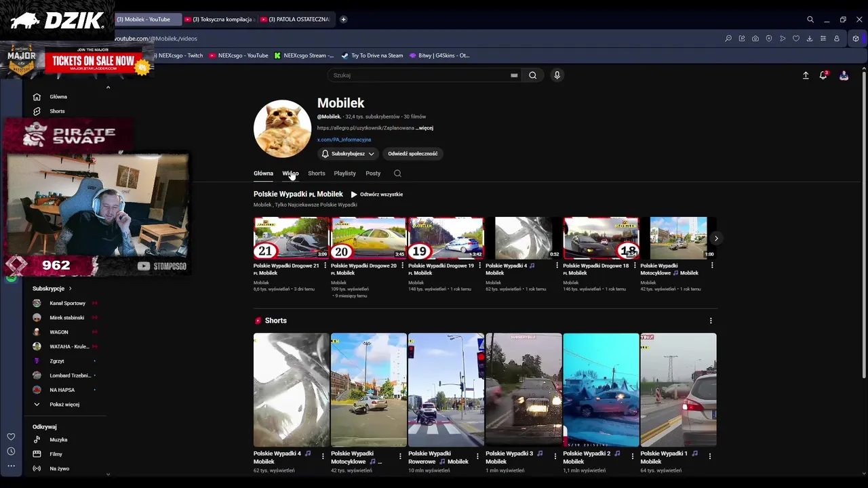Click the keyboard icon in search box
This screenshot has width=868, height=488.
click(x=514, y=75)
